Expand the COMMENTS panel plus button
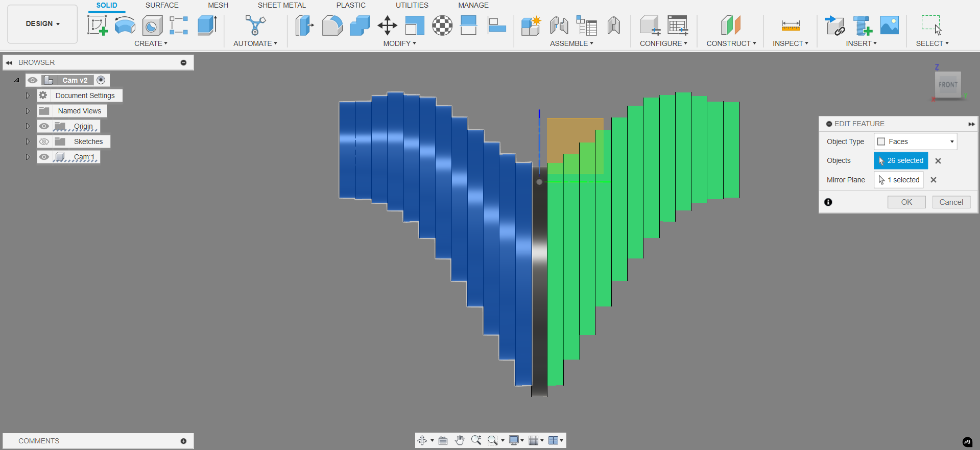The image size is (980, 450). [x=183, y=441]
